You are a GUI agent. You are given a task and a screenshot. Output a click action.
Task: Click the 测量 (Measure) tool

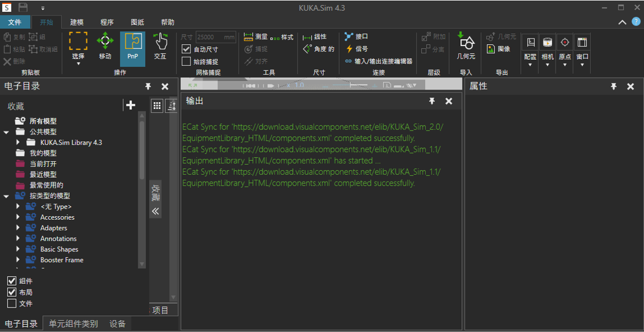coord(255,37)
